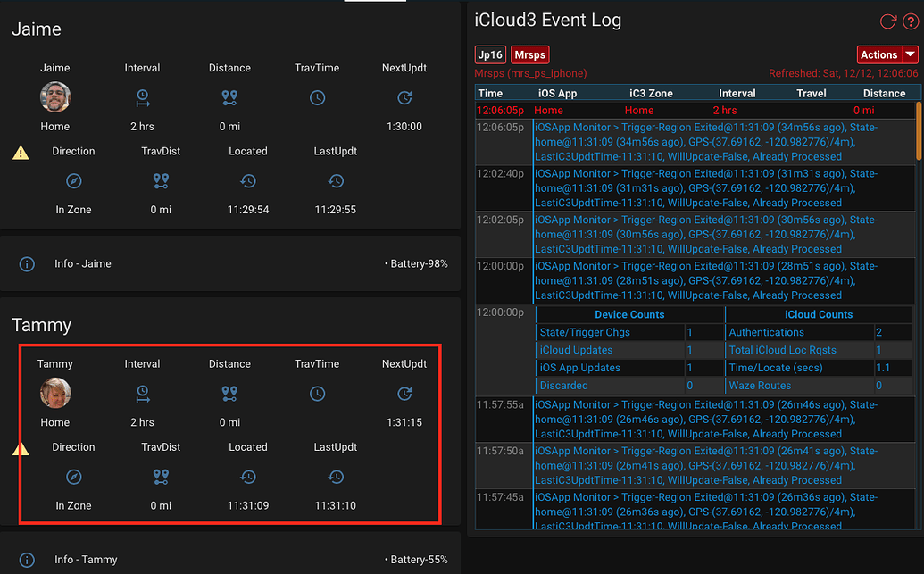The width and height of the screenshot is (924, 574).
Task: Click the warning triangle on Tammy's card
Action: 21,448
